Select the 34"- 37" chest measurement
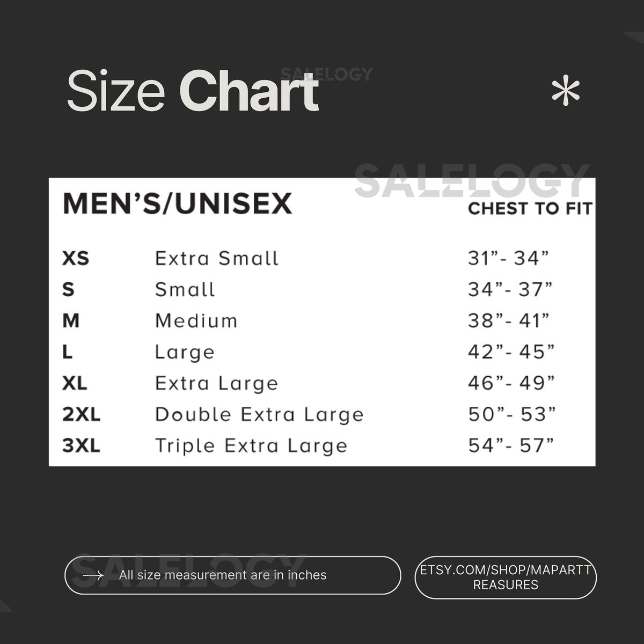Image resolution: width=644 pixels, height=644 pixels. [510, 290]
